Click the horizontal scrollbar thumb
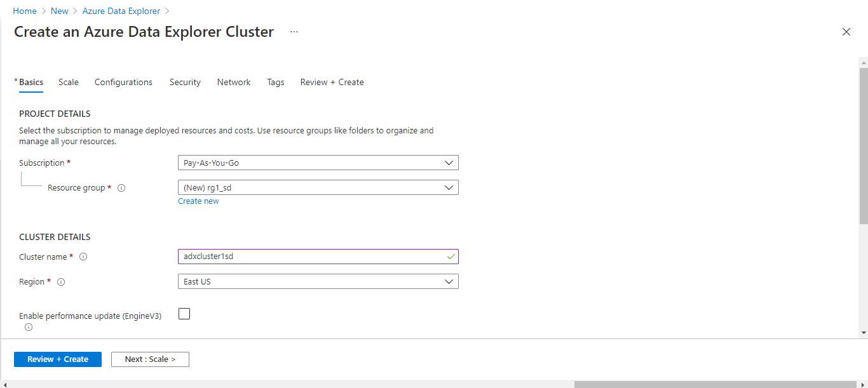The height and width of the screenshot is (388, 868). tap(714, 384)
